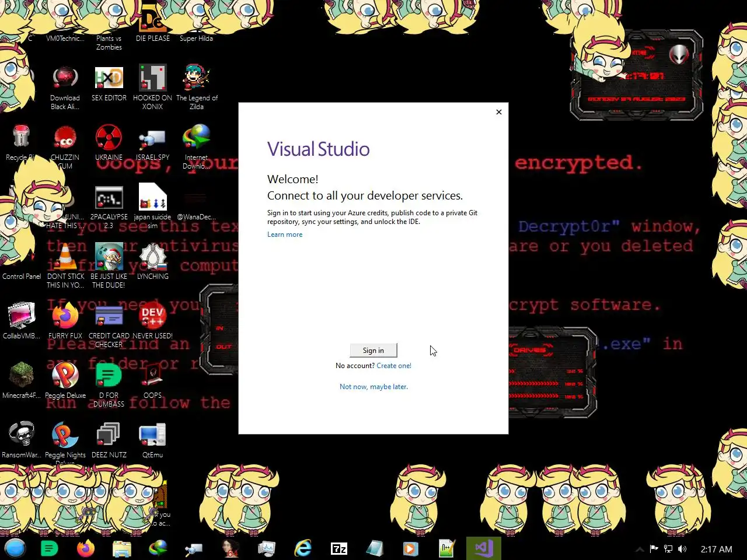Open 7-Zip from the taskbar
The width and height of the screenshot is (747, 560).
pos(339,548)
